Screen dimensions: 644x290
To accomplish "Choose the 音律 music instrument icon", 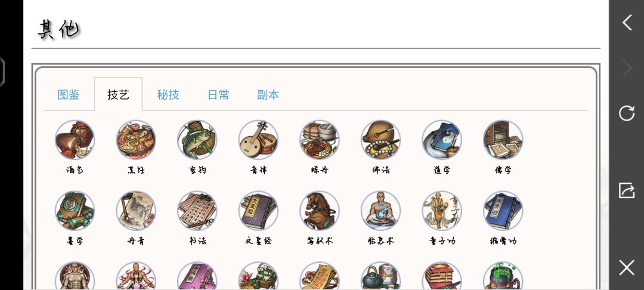I will [258, 140].
